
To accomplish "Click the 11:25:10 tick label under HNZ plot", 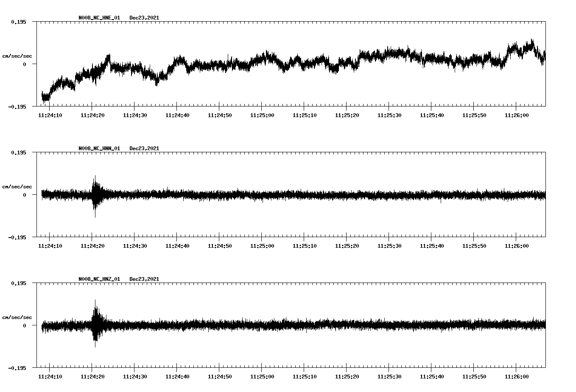I will tap(305, 376).
